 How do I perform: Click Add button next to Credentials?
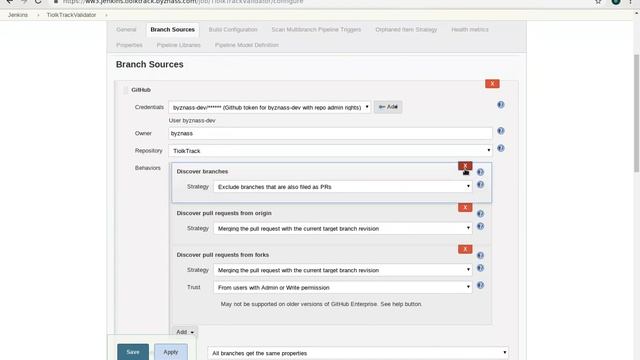[x=388, y=107]
